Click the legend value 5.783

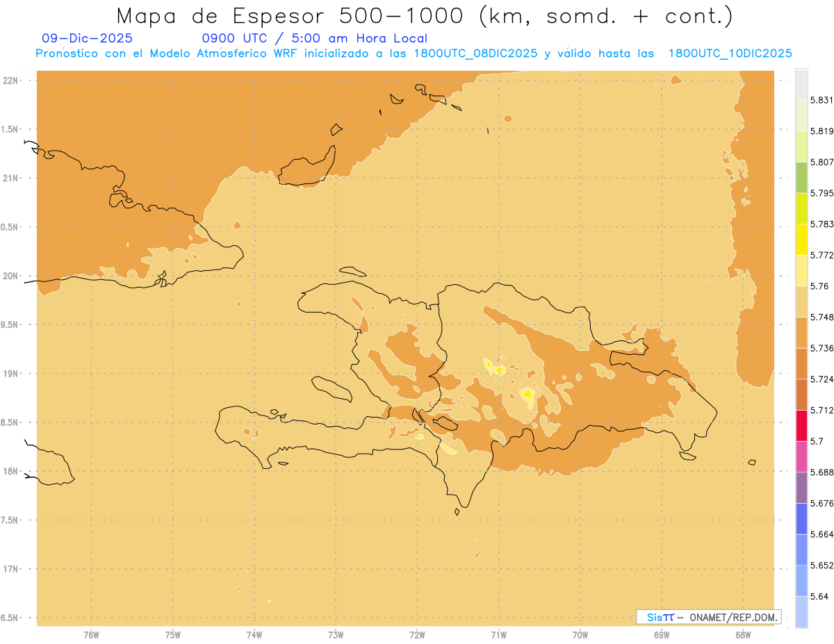(822, 224)
